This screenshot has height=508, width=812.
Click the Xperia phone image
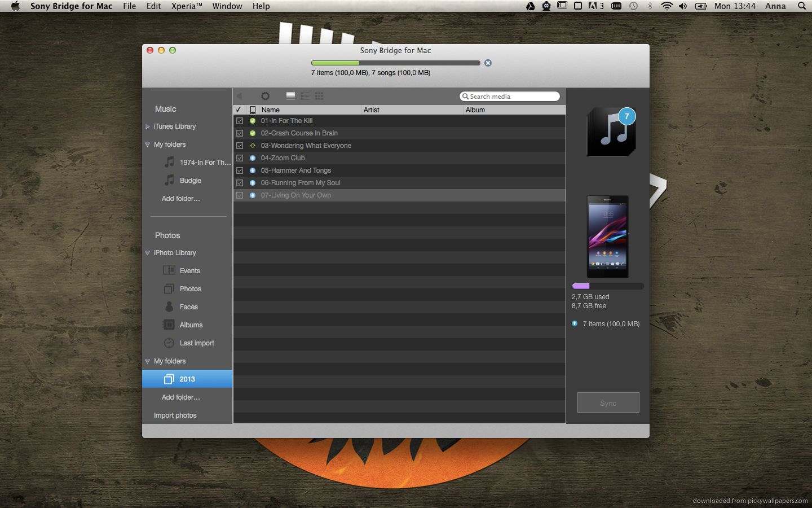coord(608,237)
